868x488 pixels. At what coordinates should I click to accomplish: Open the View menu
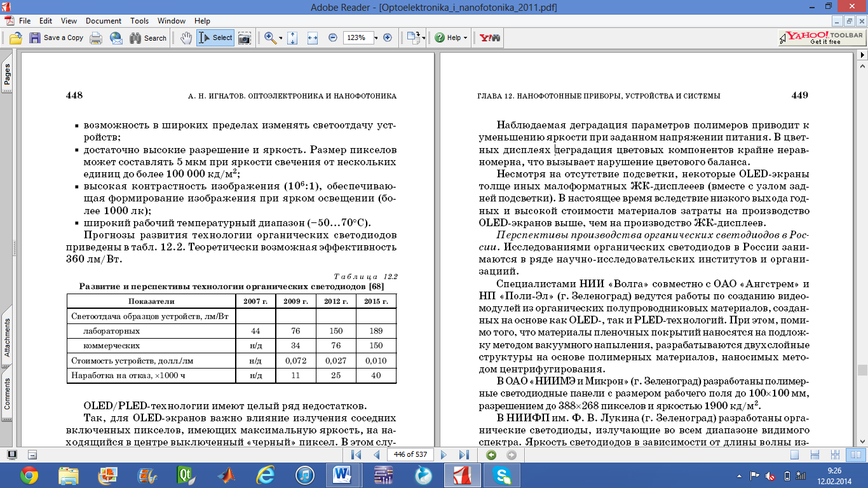coord(69,21)
